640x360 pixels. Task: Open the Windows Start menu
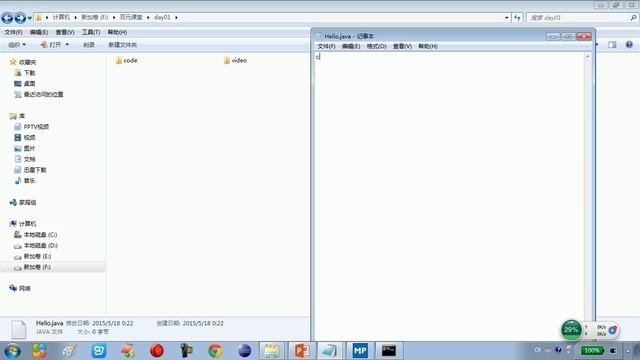click(x=12, y=351)
